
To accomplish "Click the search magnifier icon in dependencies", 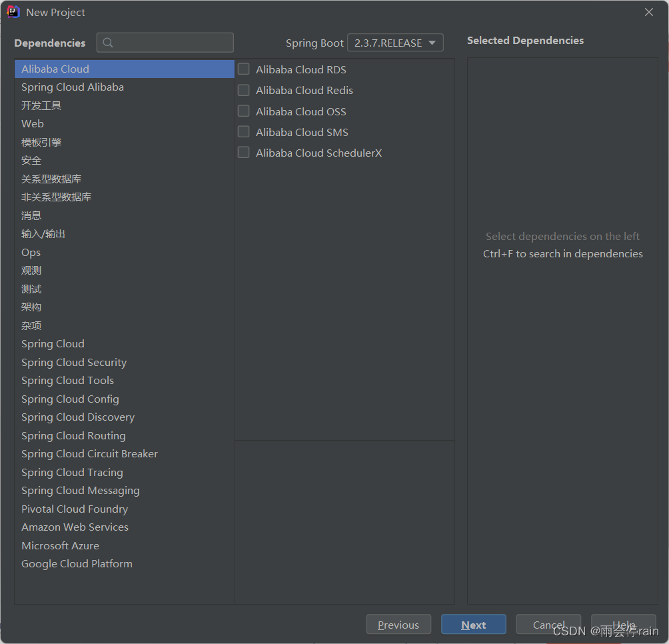I will pos(108,43).
